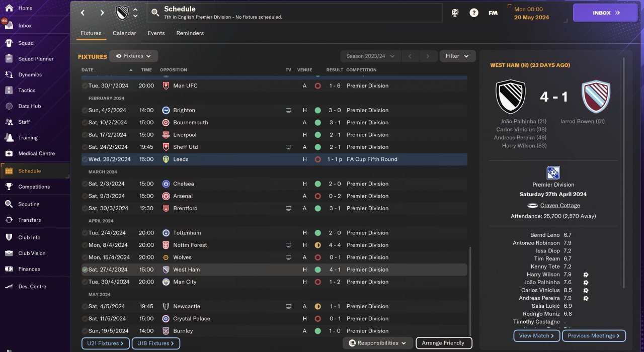Open Craven Cottage stadium link
This screenshot has height=352, width=644.
[560, 206]
